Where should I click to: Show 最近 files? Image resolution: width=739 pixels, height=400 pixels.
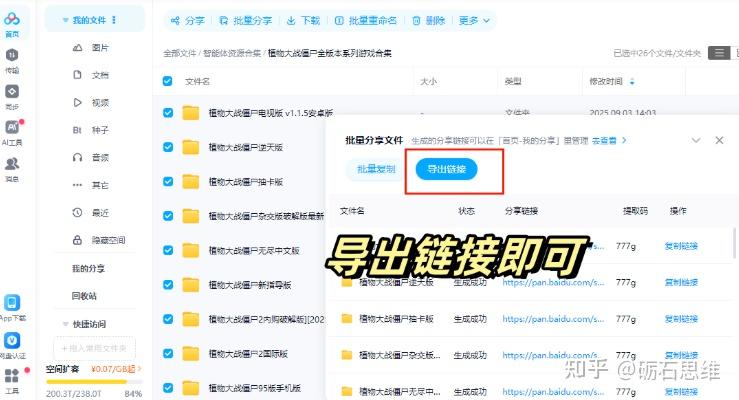coord(91,212)
